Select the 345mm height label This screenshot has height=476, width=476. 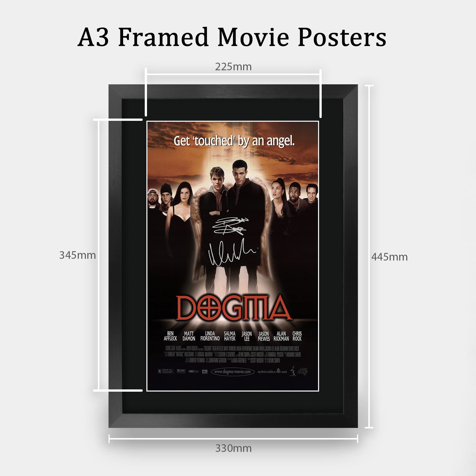(x=78, y=255)
